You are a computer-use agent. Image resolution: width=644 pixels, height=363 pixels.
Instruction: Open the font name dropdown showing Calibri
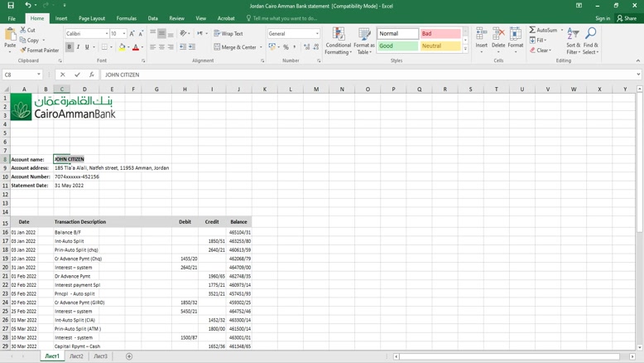click(107, 34)
